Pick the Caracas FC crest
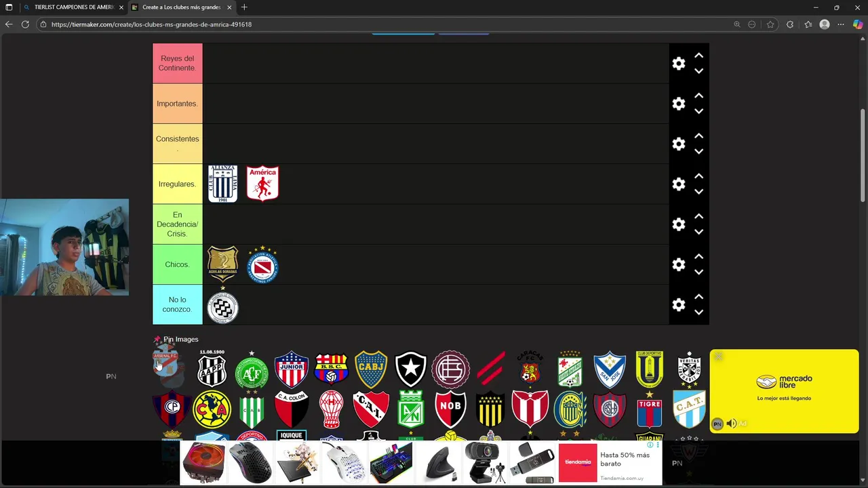Viewport: 868px width, 488px height. (530, 368)
